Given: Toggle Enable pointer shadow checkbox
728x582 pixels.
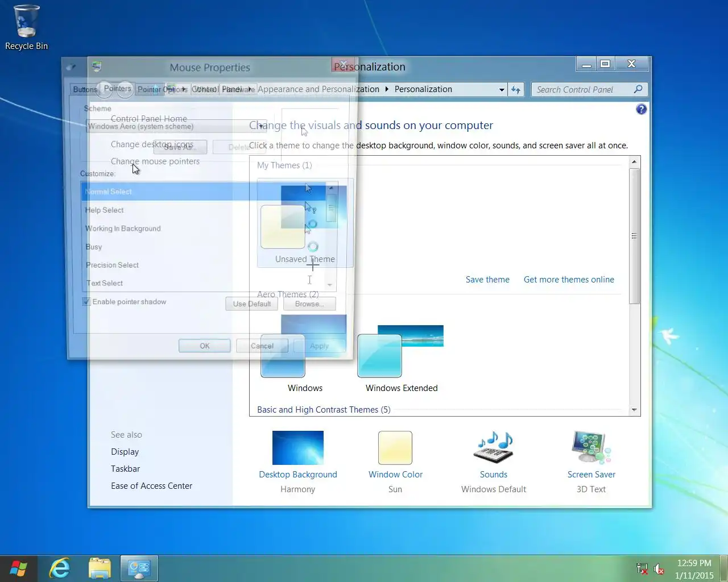Looking at the screenshot, I should [x=86, y=302].
